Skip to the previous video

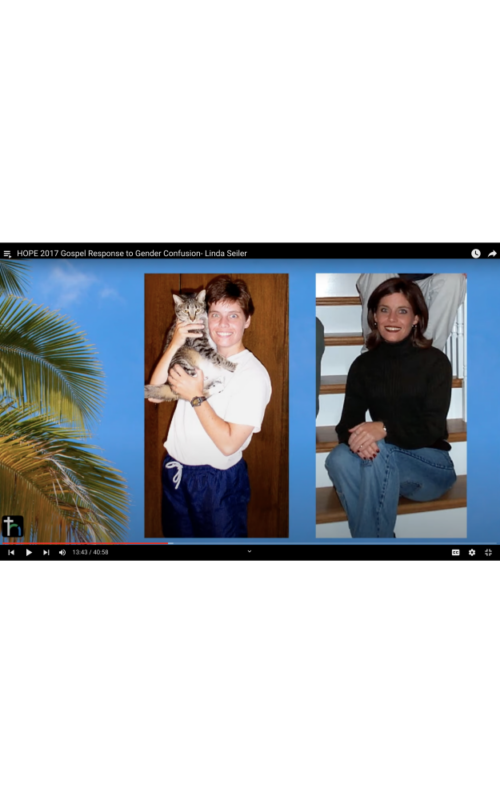point(11,552)
